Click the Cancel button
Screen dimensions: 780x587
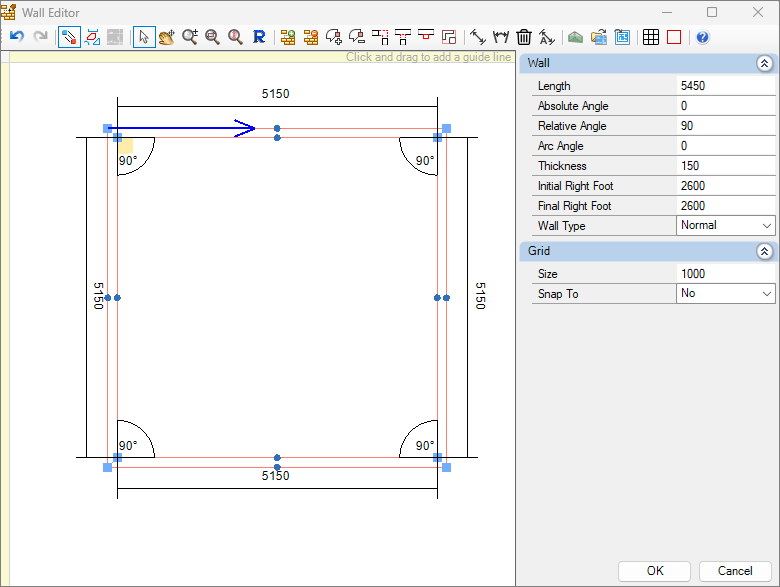[x=735, y=571]
